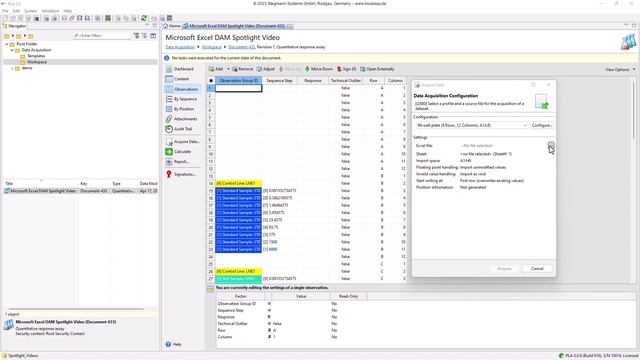Open the Add button dropdown arrow

[x=228, y=69]
